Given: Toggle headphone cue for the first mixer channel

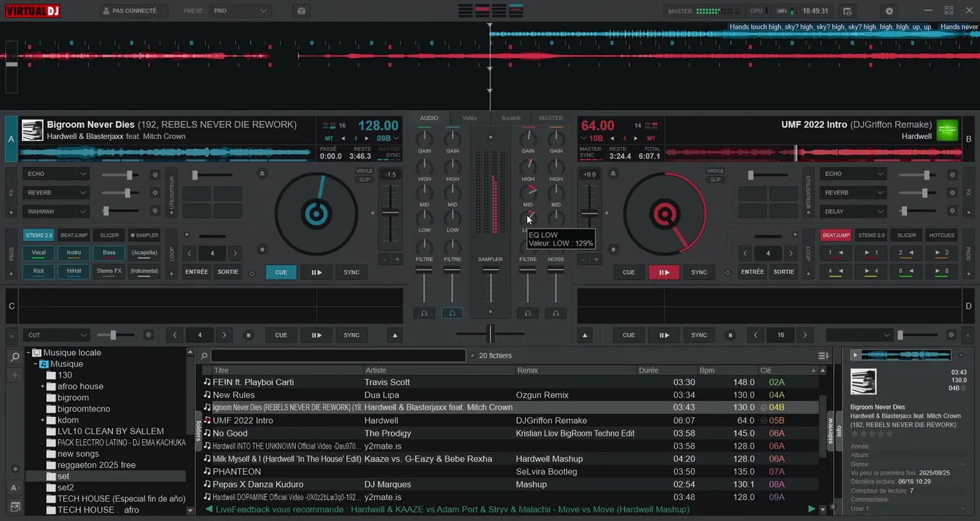Looking at the screenshot, I should (424, 313).
